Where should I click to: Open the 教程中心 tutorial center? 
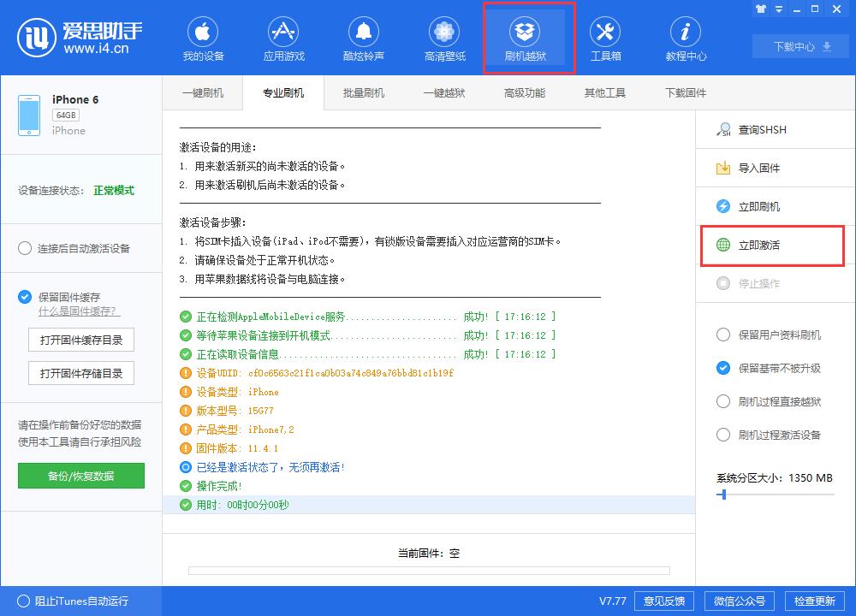[685, 38]
